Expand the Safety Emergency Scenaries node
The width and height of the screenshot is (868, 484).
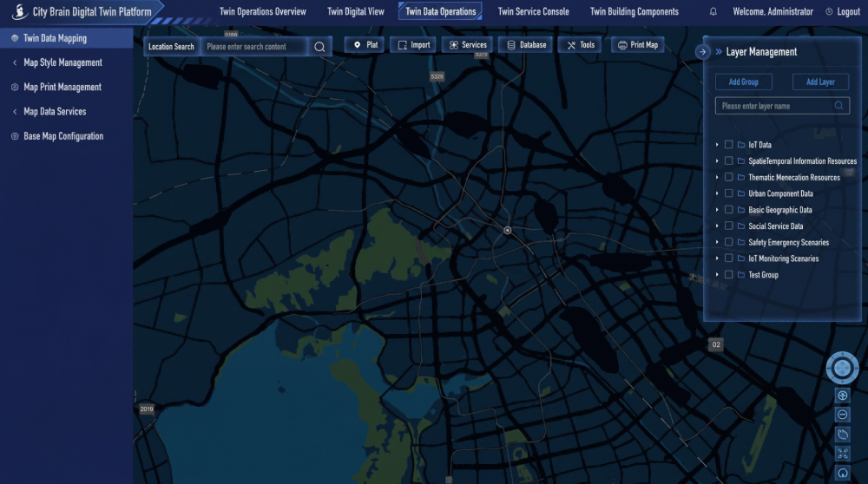pyautogui.click(x=717, y=242)
